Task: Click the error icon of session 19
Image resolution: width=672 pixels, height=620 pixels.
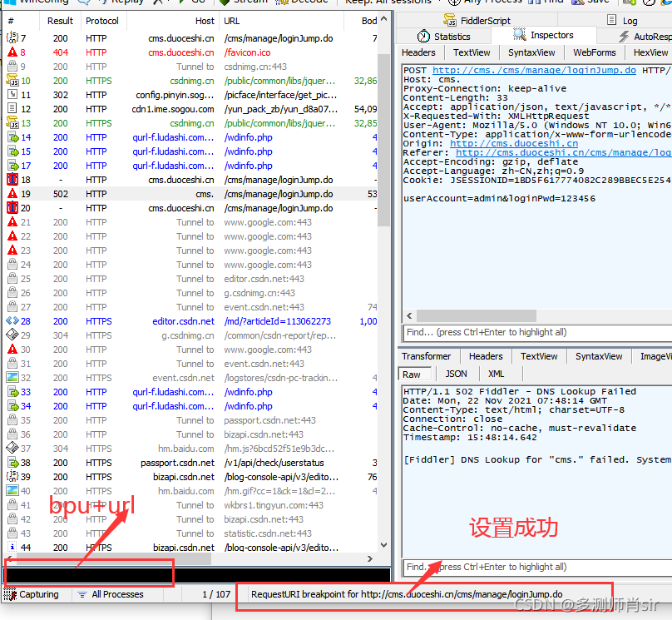Action: coord(12,193)
